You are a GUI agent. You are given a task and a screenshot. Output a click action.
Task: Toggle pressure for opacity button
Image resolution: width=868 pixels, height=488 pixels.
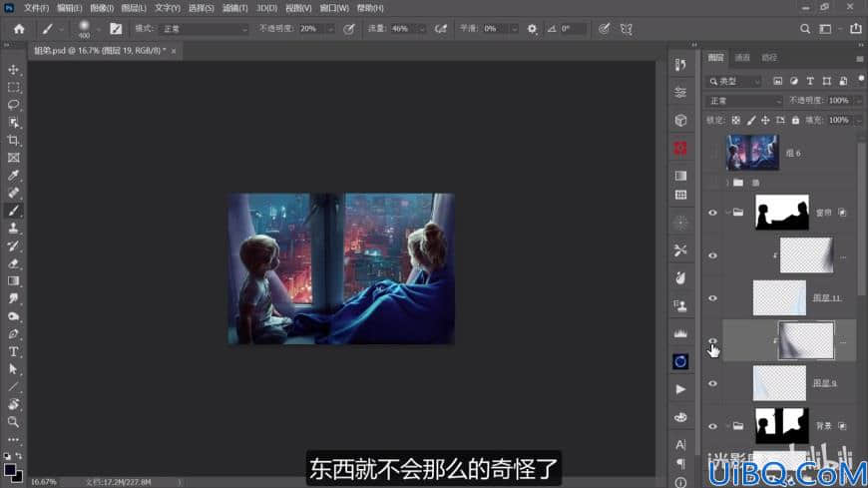[x=349, y=29]
